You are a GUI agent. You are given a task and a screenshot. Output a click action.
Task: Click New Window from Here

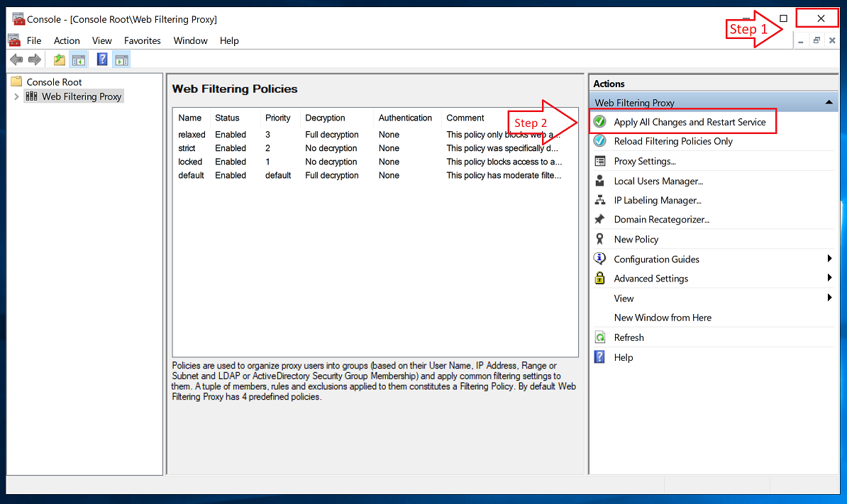coord(663,318)
